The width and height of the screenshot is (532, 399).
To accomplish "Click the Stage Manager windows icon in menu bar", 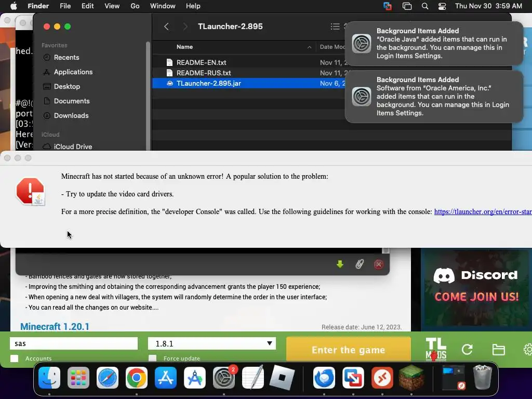I will click(407, 6).
